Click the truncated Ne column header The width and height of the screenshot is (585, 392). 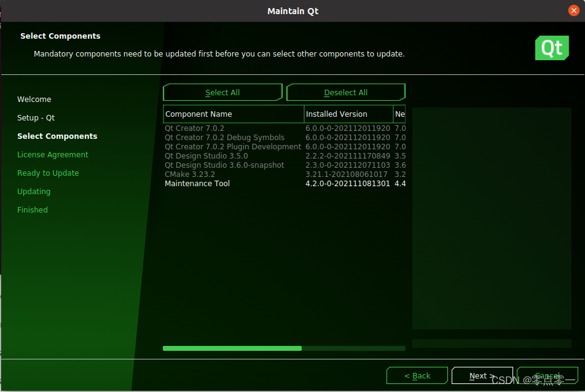tap(399, 114)
